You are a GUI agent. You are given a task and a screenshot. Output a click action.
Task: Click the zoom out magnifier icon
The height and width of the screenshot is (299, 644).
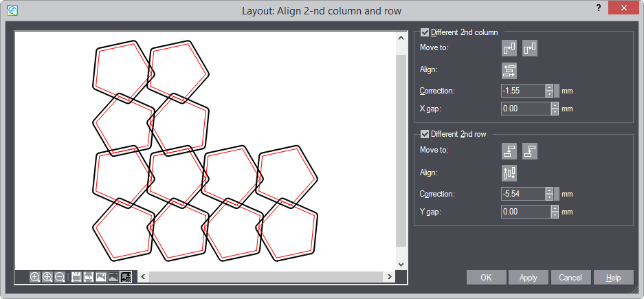click(60, 277)
